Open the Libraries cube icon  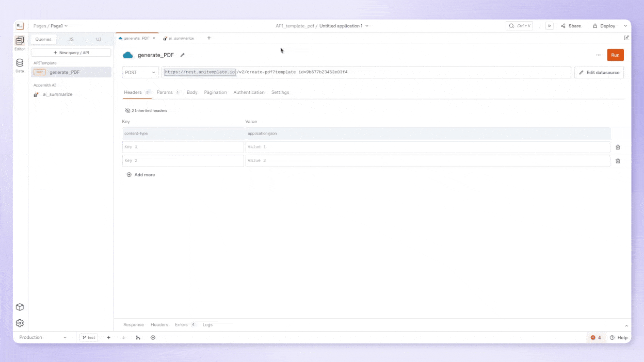tap(20, 307)
